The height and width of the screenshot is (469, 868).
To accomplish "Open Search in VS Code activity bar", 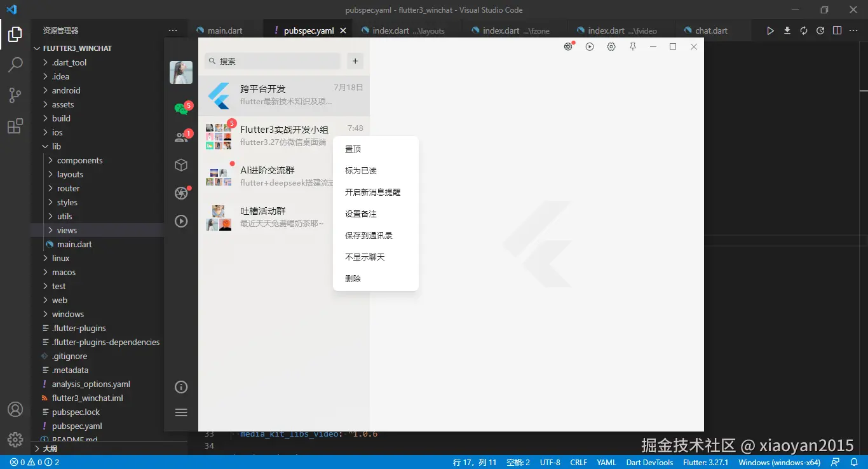I will pyautogui.click(x=15, y=64).
